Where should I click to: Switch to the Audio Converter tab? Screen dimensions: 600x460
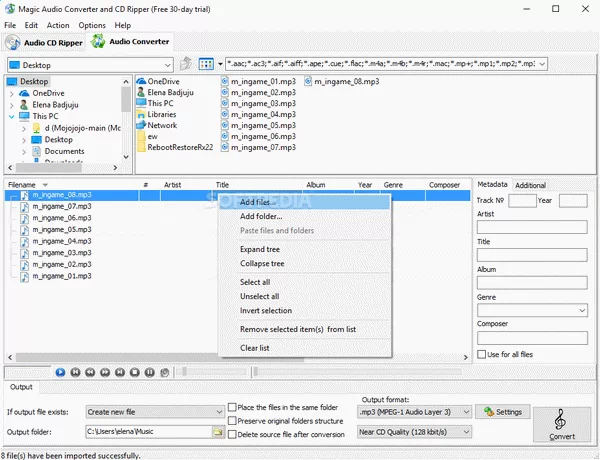tap(130, 41)
